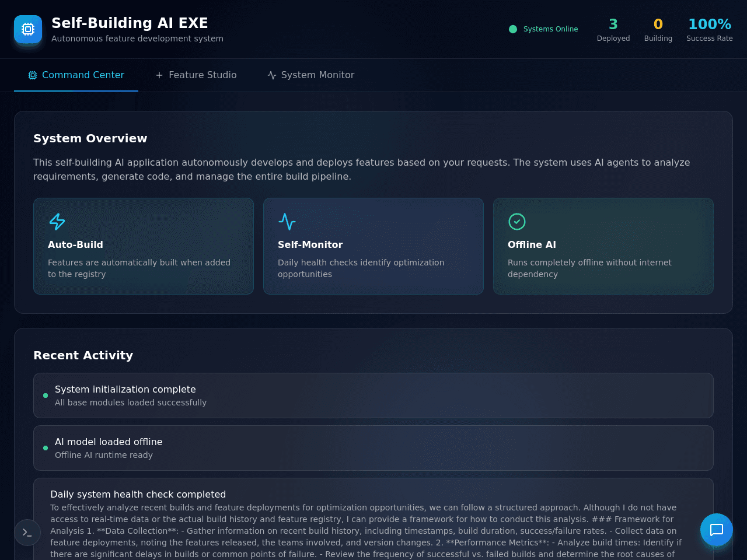Click the System Monitor tab pulse icon
The image size is (747, 560).
[x=272, y=75]
